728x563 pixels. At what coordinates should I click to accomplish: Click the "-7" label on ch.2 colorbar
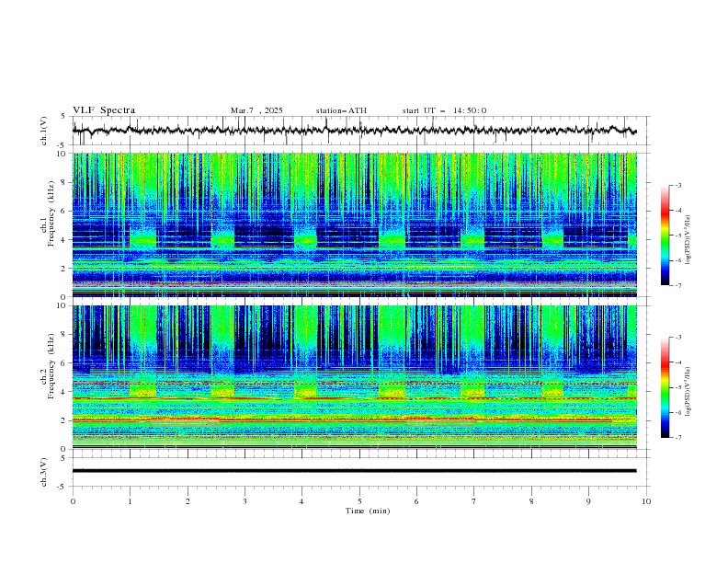pyautogui.click(x=677, y=438)
